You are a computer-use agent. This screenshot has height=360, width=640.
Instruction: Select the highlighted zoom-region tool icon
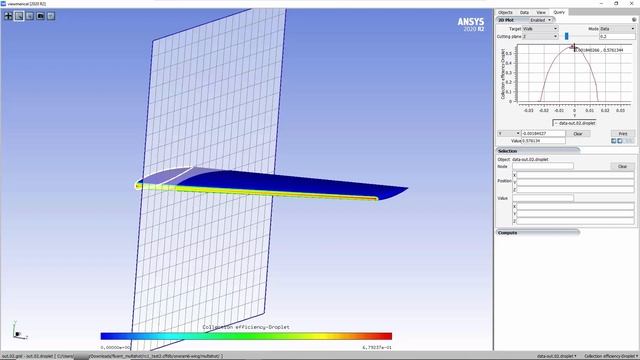(x=19, y=16)
